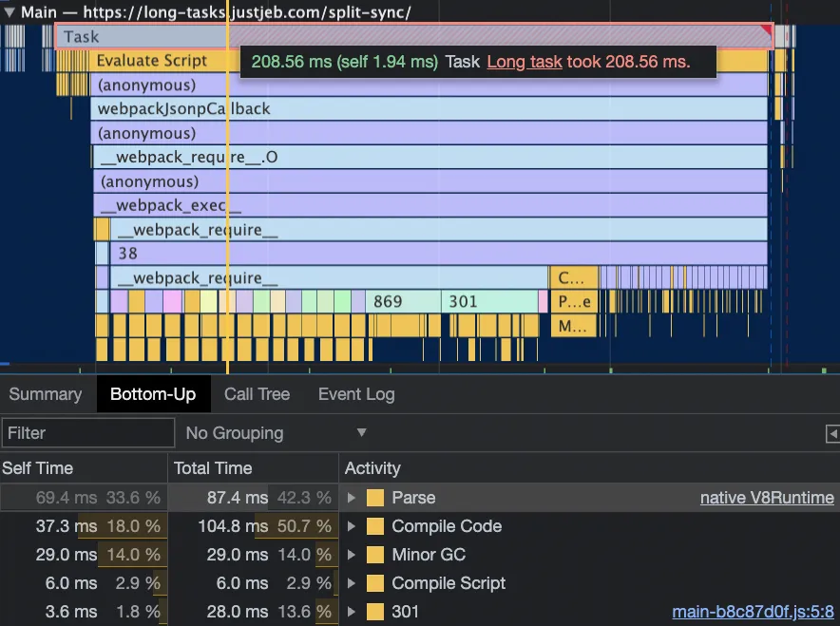The image size is (840, 626).
Task: Click the 301 row color swatch
Action: (375, 611)
